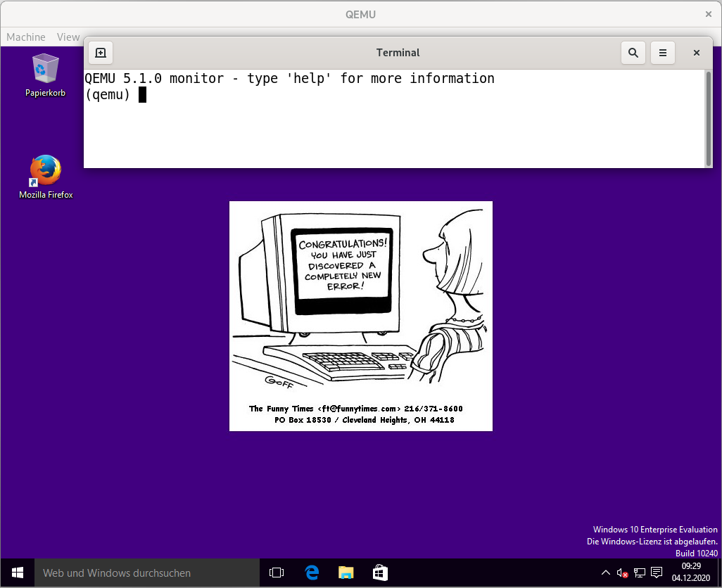Open Task View on the taskbar
This screenshot has height=588, width=722.
coord(277,573)
